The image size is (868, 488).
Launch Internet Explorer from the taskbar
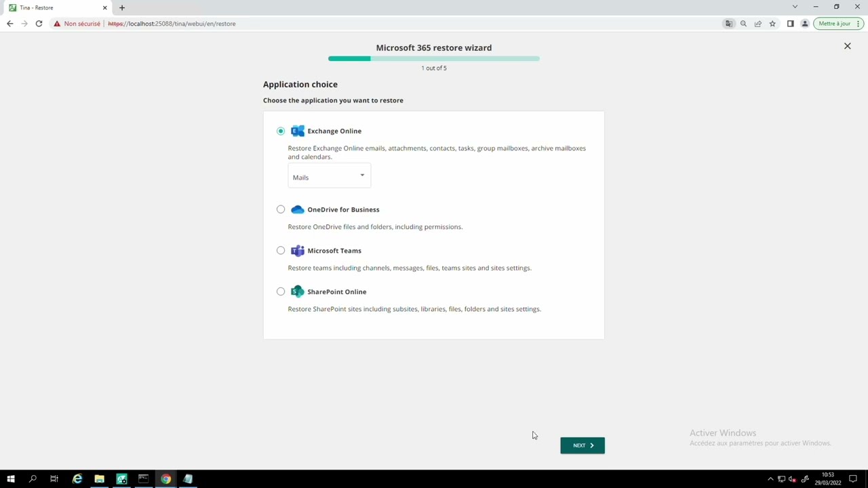point(77,479)
